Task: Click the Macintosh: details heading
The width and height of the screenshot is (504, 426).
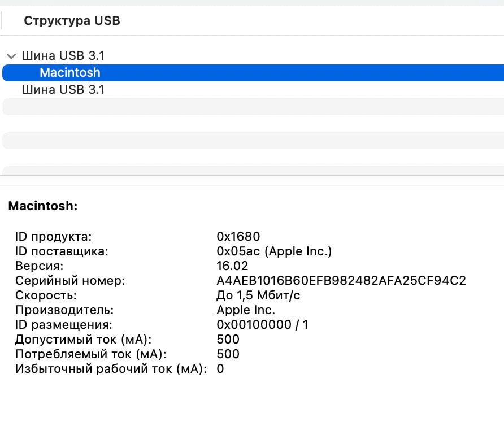Action: (x=43, y=206)
